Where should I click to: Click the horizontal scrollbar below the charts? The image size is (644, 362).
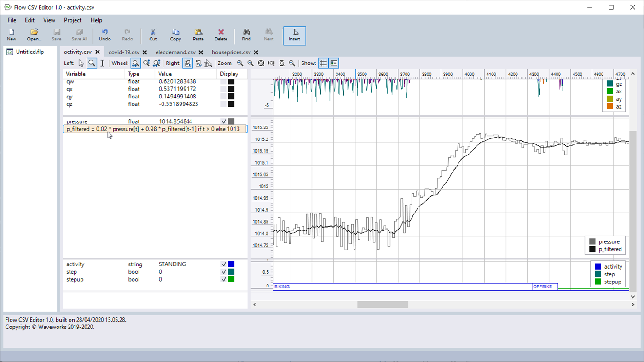(x=383, y=304)
